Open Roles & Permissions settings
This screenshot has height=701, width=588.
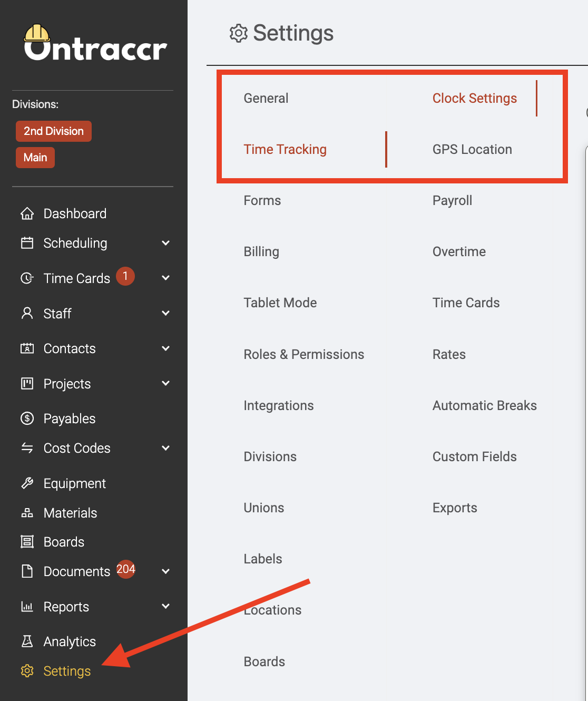304,354
